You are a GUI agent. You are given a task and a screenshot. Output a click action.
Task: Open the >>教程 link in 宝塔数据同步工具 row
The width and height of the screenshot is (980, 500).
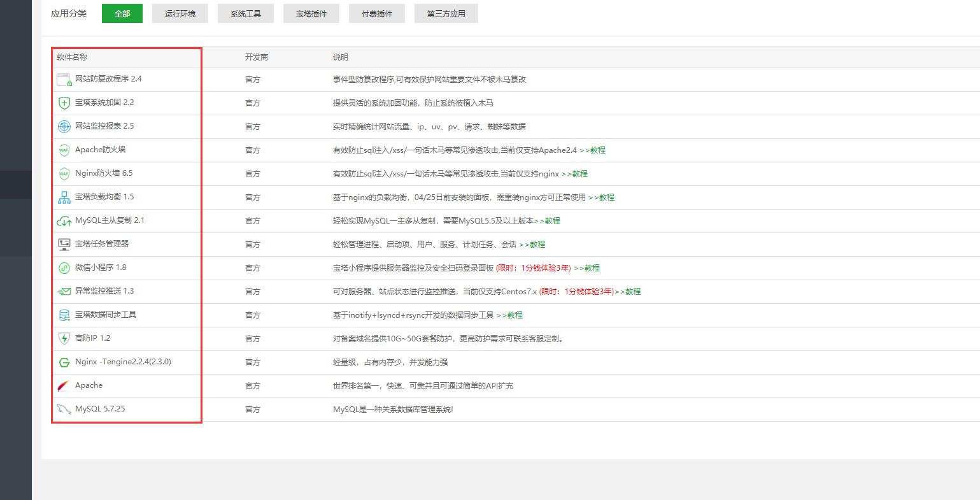tap(509, 315)
